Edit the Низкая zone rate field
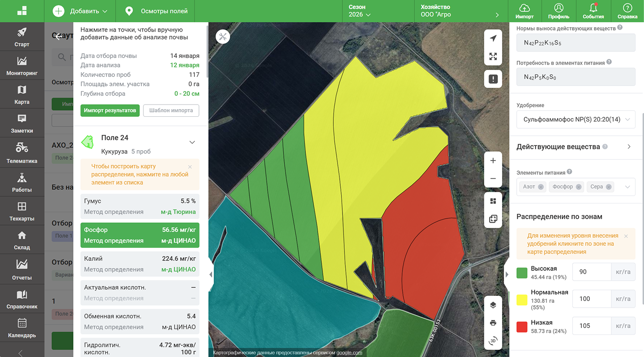 [592, 325]
